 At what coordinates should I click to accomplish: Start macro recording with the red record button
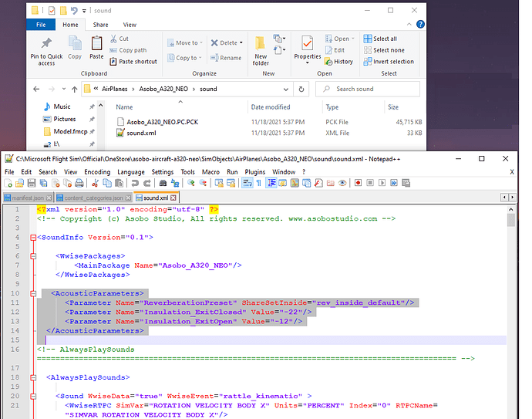click(x=358, y=183)
